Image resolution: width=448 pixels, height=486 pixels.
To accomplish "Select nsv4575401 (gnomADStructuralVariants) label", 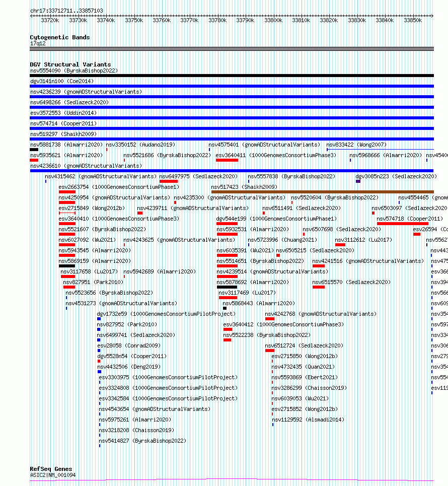I will click(264, 145).
